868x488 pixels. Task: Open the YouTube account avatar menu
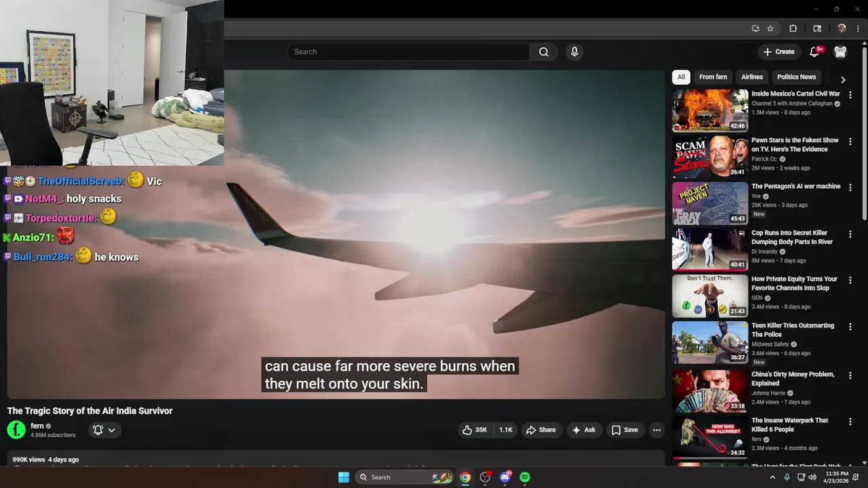(x=840, y=52)
